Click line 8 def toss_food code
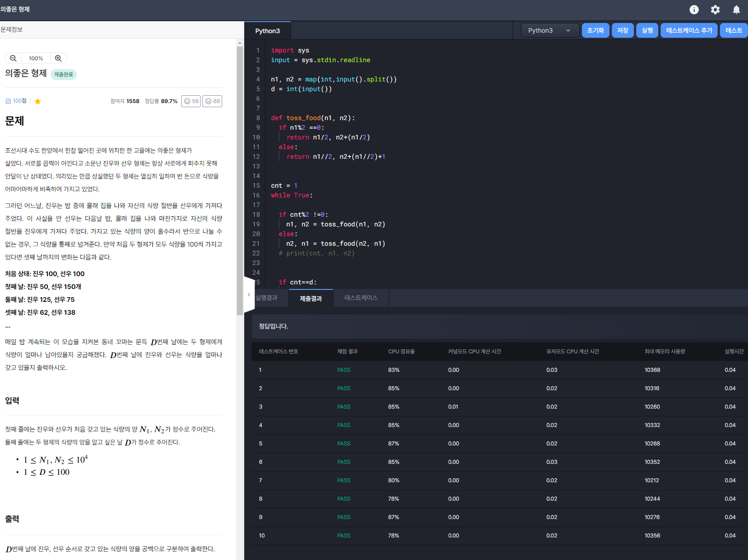Image resolution: width=748 pixels, height=560 pixels. pos(313,118)
